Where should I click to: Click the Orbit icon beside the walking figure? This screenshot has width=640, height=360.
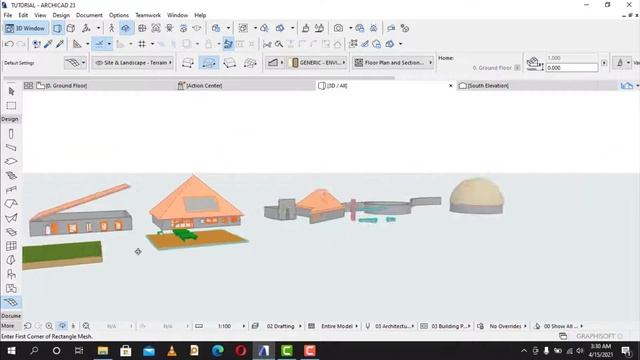click(125, 28)
